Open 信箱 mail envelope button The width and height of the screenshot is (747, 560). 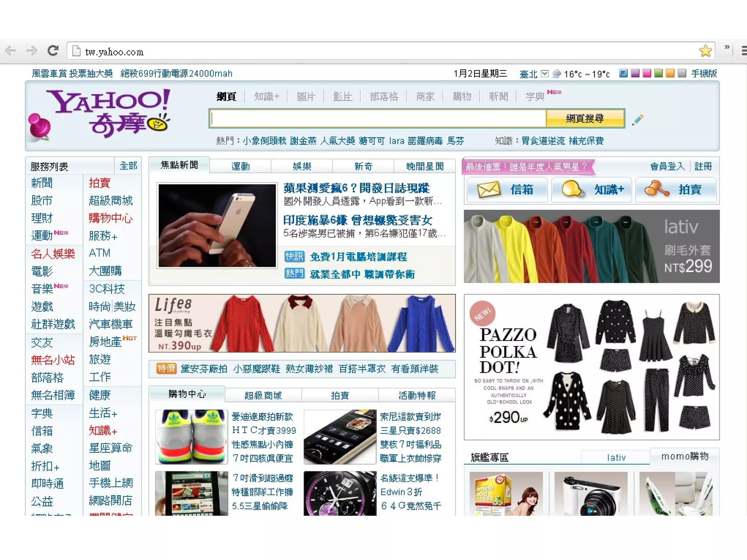coord(507,190)
